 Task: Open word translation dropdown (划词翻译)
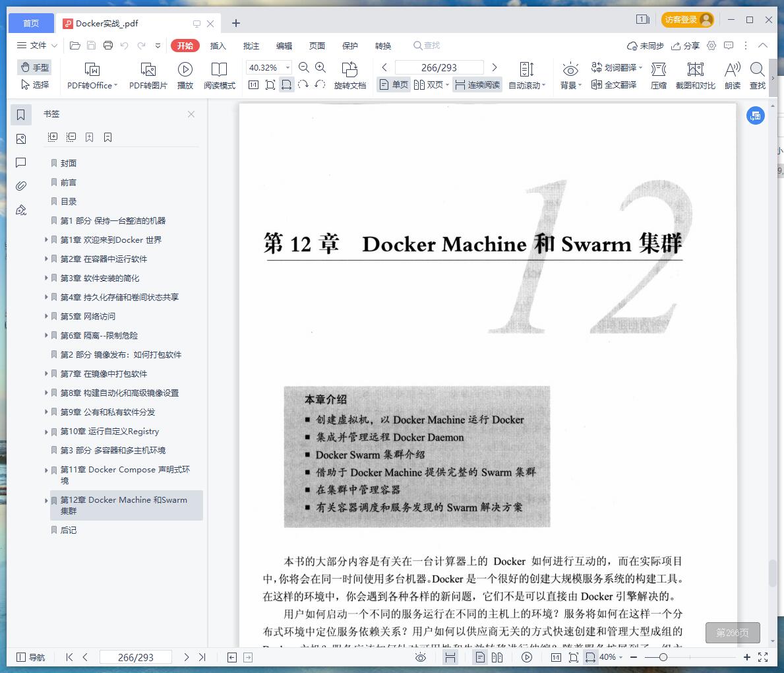pyautogui.click(x=617, y=67)
